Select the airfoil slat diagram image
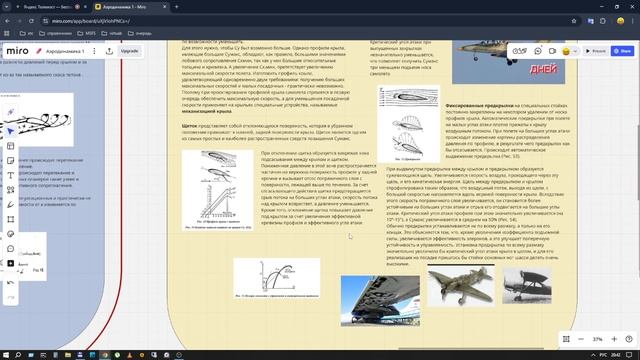640x360 pixels. [x=409, y=124]
